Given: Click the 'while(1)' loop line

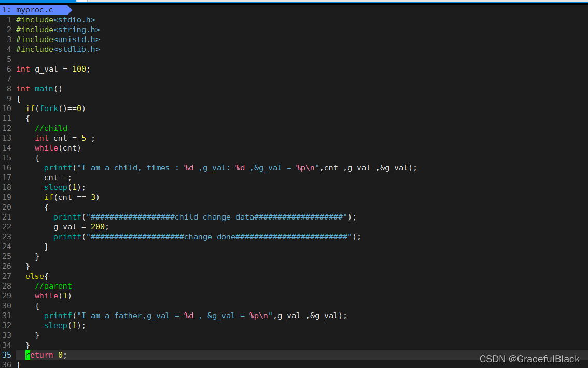Looking at the screenshot, I should coord(53,296).
